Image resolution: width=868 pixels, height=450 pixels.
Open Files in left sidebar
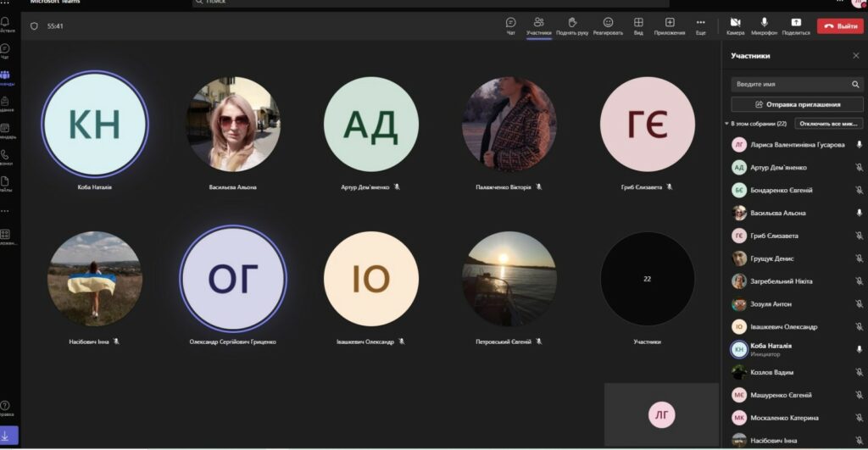[x=6, y=184]
